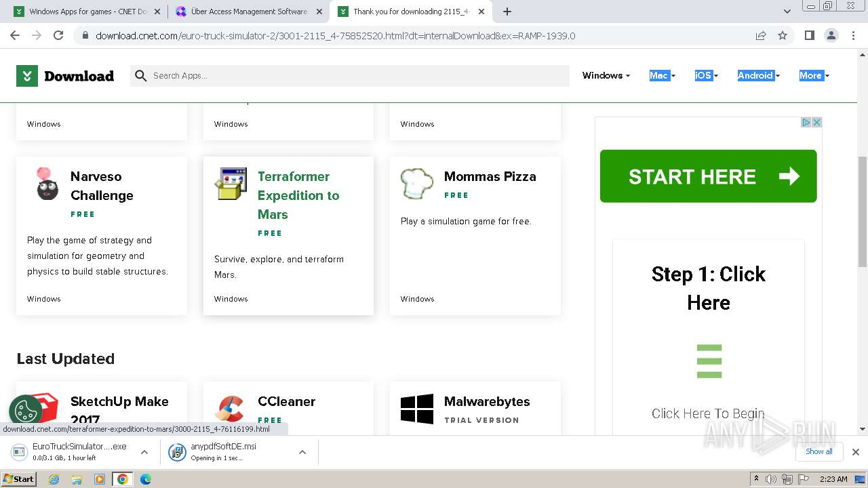The height and width of the screenshot is (488, 868).
Task: Click the Last Updated heading
Action: click(66, 359)
